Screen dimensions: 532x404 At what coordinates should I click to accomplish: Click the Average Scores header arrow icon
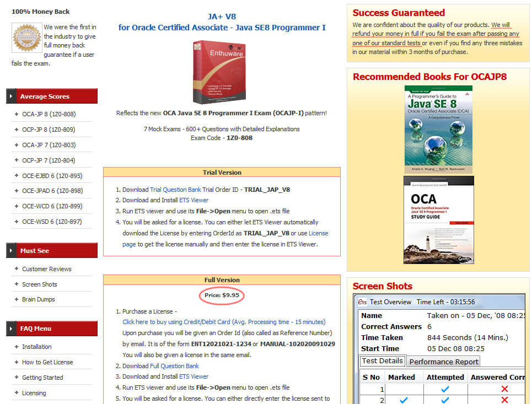point(11,96)
